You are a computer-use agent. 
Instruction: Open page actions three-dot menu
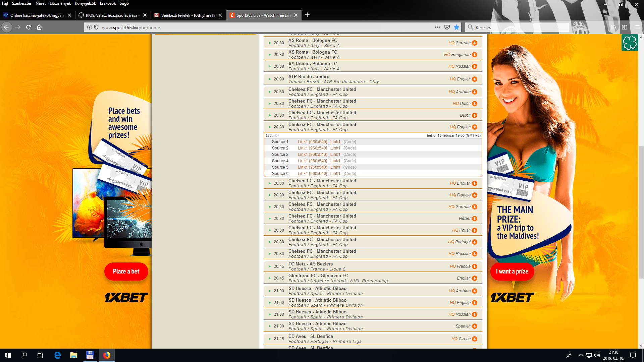[x=437, y=27]
